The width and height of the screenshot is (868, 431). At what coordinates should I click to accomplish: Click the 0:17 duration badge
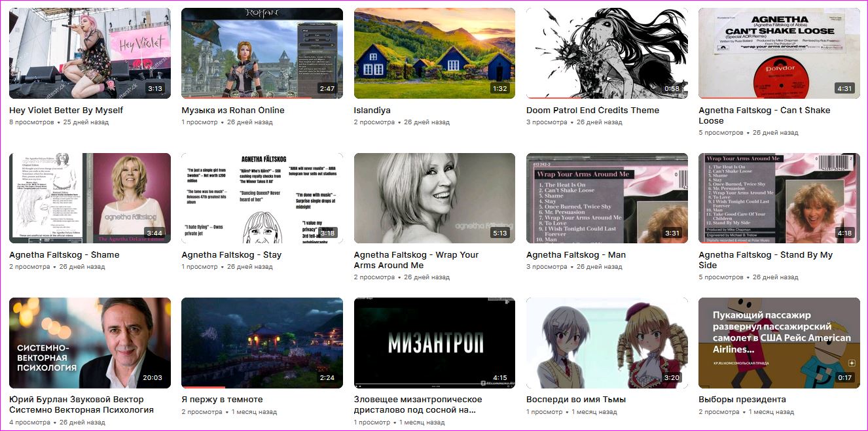(844, 377)
